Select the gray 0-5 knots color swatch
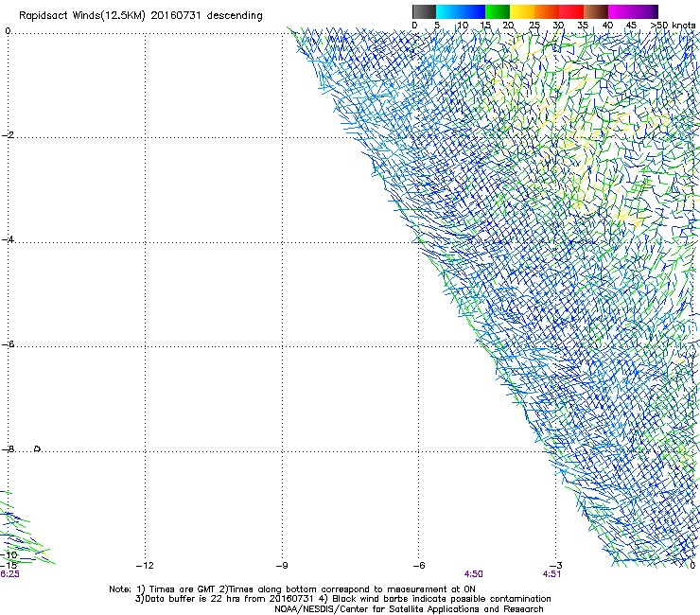Image resolution: width=700 pixels, height=615 pixels. click(424, 11)
